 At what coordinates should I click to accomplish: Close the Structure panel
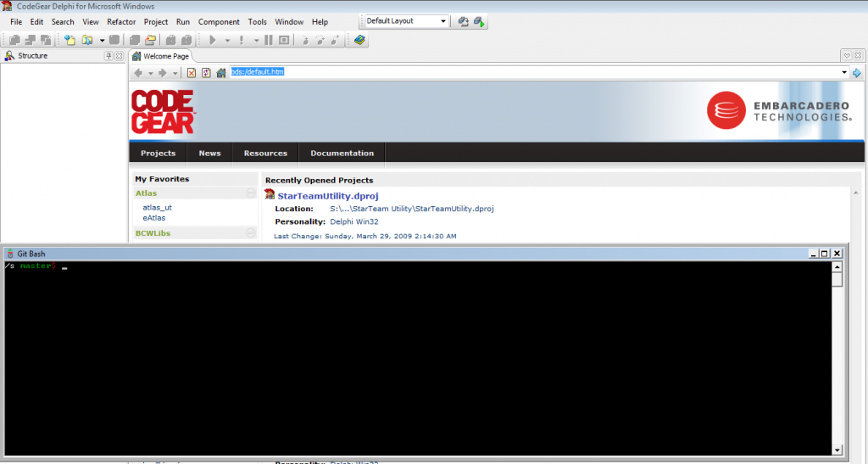119,56
